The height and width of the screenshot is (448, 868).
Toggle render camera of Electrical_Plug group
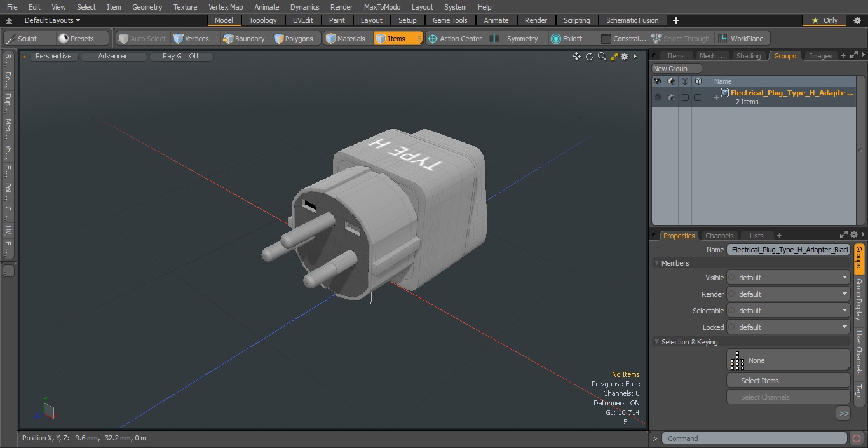(x=672, y=97)
